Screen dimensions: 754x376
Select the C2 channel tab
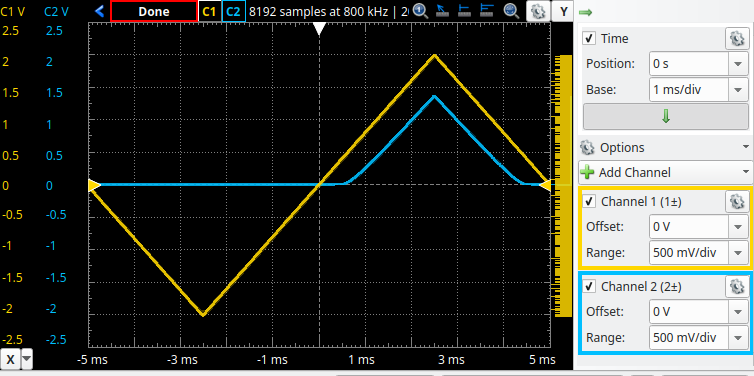233,12
